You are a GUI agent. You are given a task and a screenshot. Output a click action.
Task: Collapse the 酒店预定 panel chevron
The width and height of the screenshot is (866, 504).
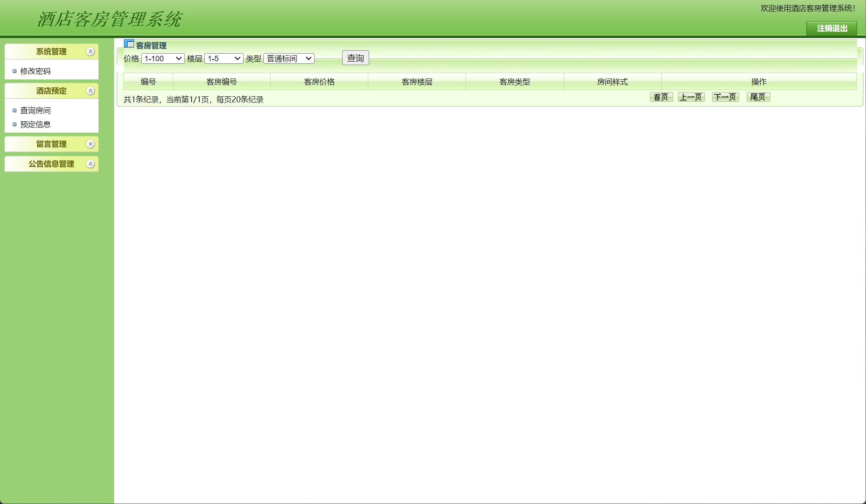(90, 90)
